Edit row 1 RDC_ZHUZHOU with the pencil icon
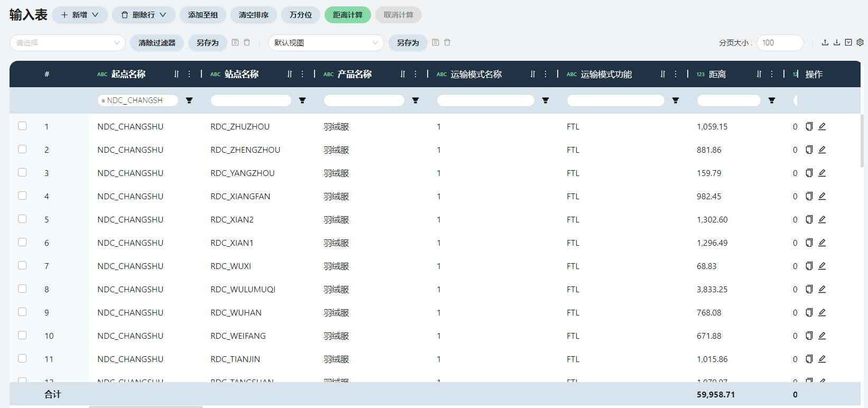The width and height of the screenshot is (868, 408). click(x=822, y=126)
